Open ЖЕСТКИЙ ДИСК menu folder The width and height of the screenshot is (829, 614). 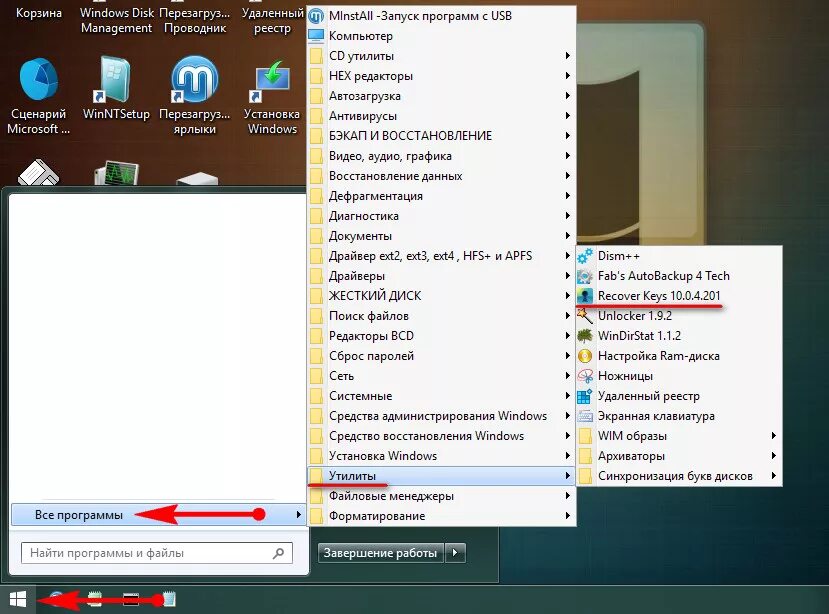pos(441,296)
